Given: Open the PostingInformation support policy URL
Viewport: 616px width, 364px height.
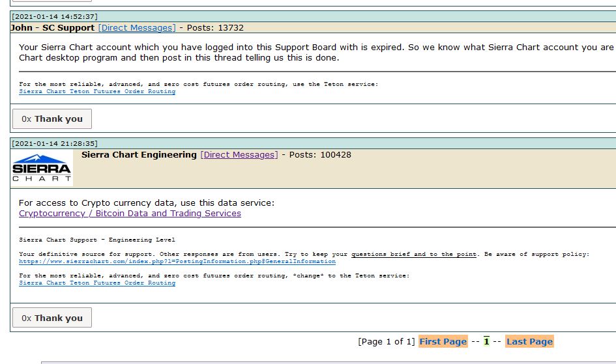Looking at the screenshot, I should point(177,262).
